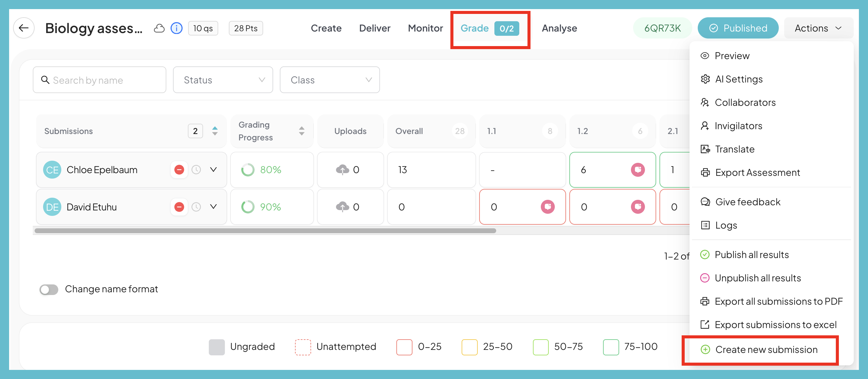Open the Status filter dropdown

(223, 80)
